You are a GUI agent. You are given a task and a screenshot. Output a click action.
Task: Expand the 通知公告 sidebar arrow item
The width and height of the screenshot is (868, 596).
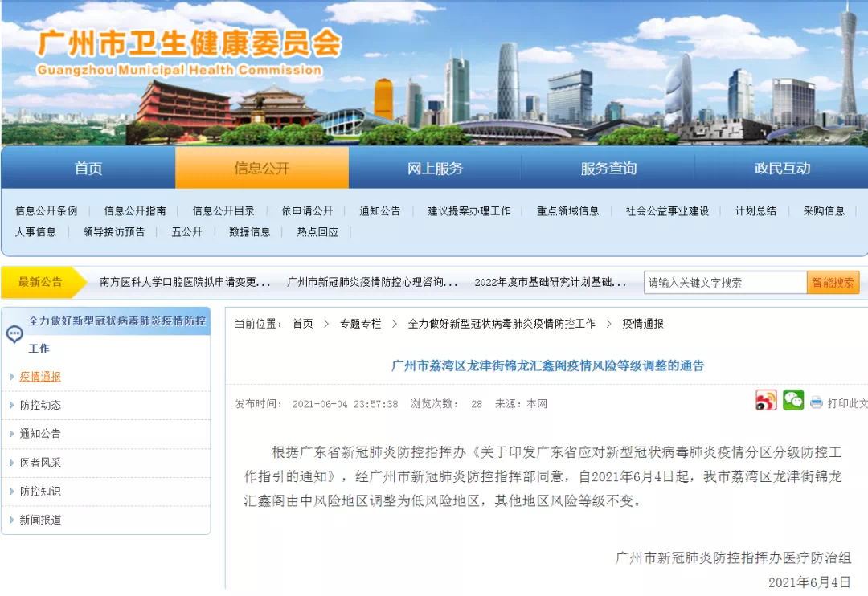point(40,434)
